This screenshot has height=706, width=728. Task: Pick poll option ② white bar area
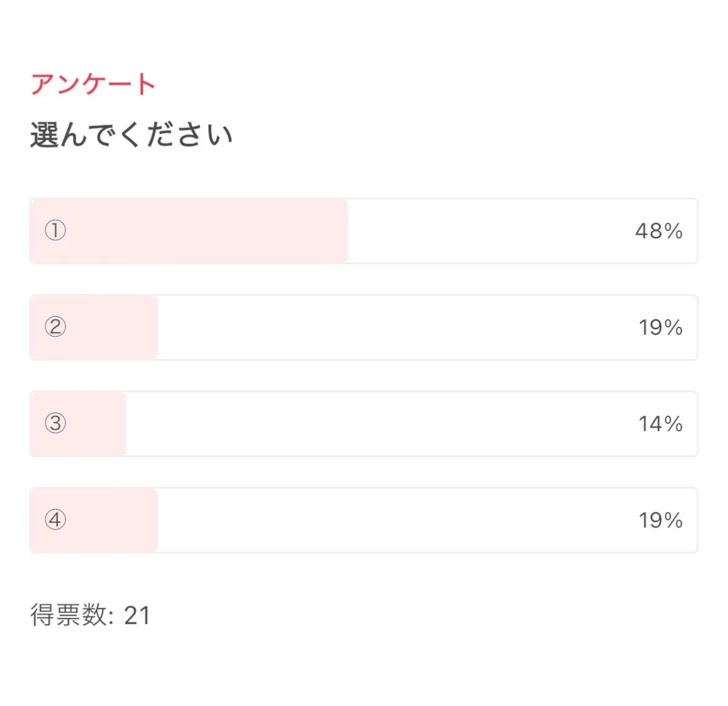pos(395,327)
